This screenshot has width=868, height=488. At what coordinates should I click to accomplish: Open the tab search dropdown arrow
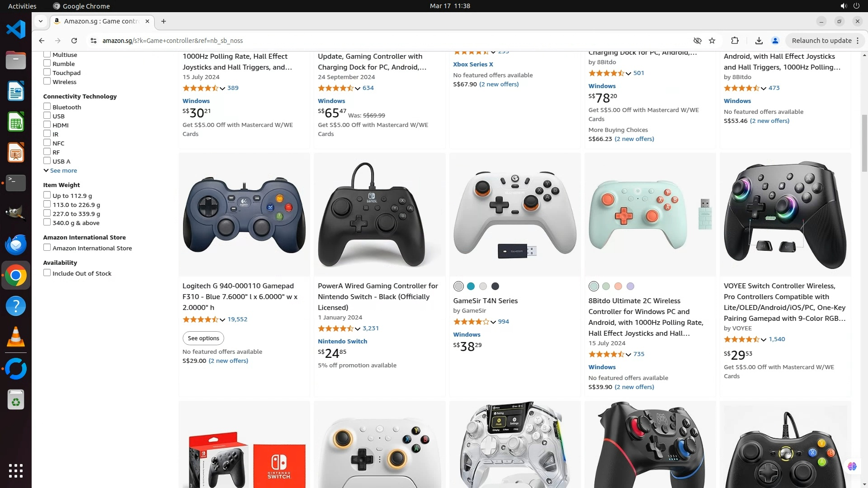[x=41, y=21]
